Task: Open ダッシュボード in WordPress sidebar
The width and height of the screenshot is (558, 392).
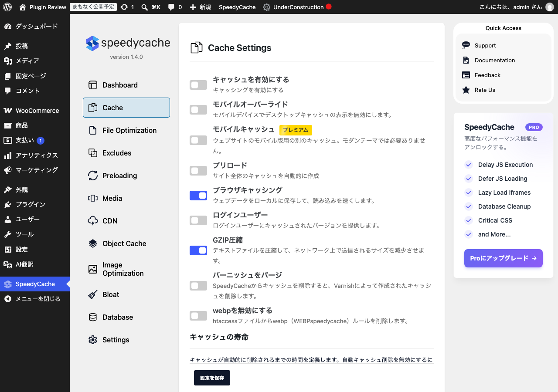Action: point(35,27)
